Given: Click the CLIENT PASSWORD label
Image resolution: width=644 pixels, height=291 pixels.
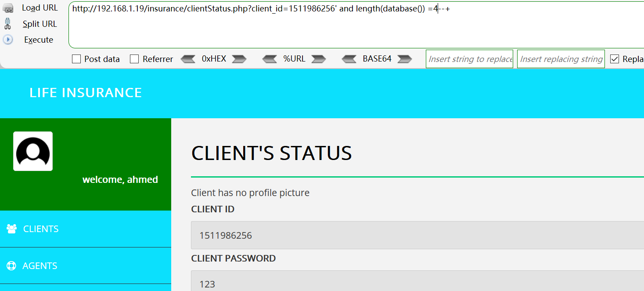Looking at the screenshot, I should (x=234, y=258).
